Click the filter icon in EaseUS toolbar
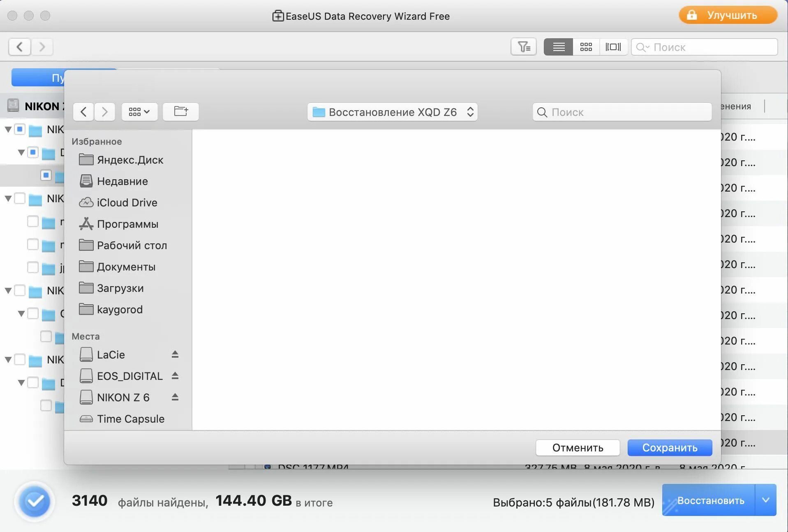The height and width of the screenshot is (532, 788). 523,47
